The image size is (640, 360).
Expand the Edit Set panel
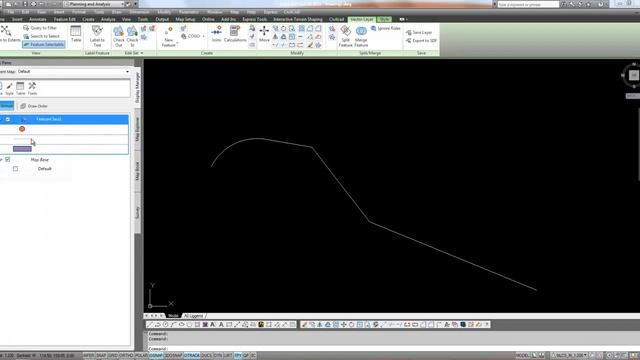(134, 53)
